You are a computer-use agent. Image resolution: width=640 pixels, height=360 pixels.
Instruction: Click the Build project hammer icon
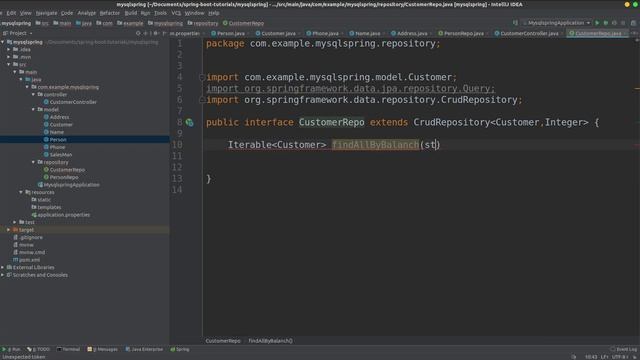[x=516, y=23]
